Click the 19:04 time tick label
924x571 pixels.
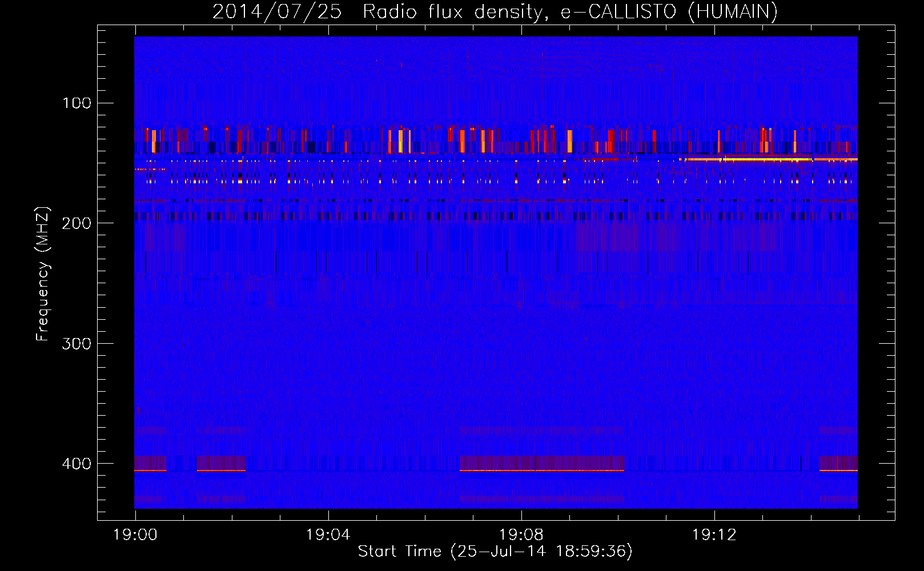coord(328,535)
